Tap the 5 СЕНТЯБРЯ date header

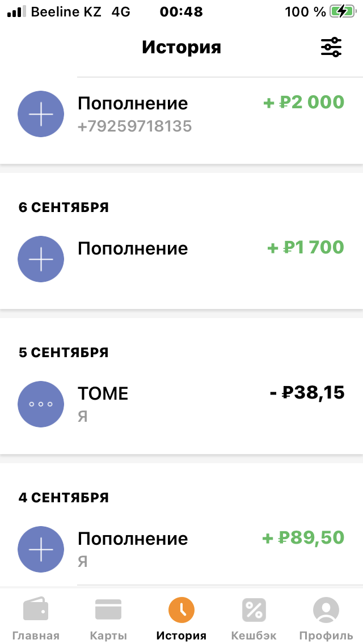point(64,353)
